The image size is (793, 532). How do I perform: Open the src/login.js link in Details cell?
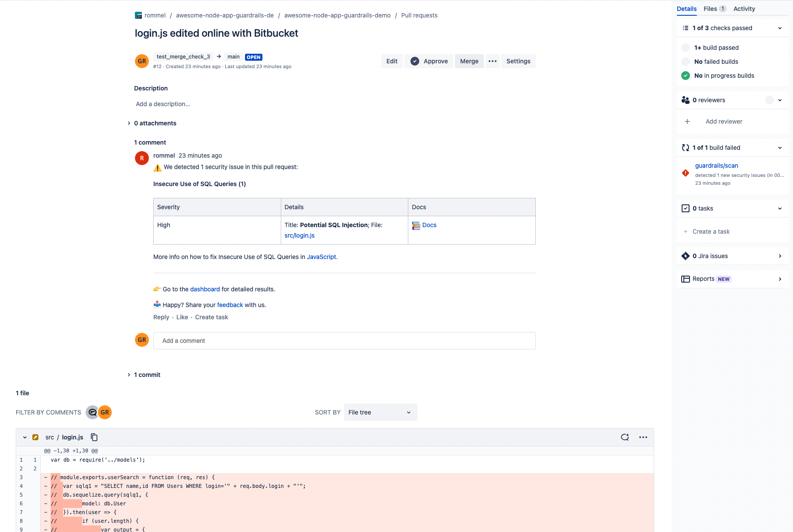point(300,235)
